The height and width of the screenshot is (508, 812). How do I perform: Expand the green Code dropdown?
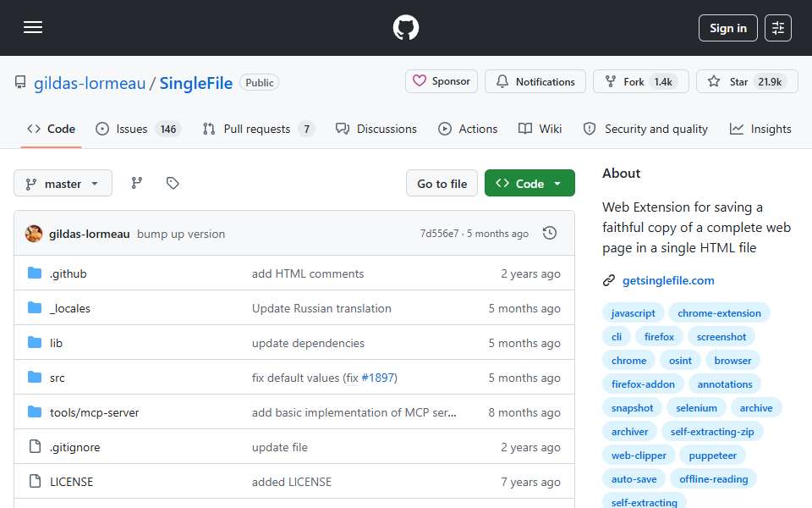coord(529,184)
